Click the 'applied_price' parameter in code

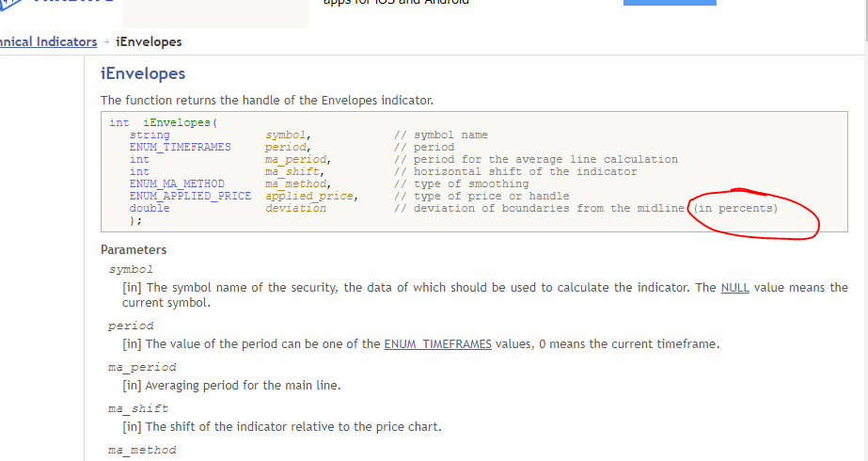click(x=308, y=196)
